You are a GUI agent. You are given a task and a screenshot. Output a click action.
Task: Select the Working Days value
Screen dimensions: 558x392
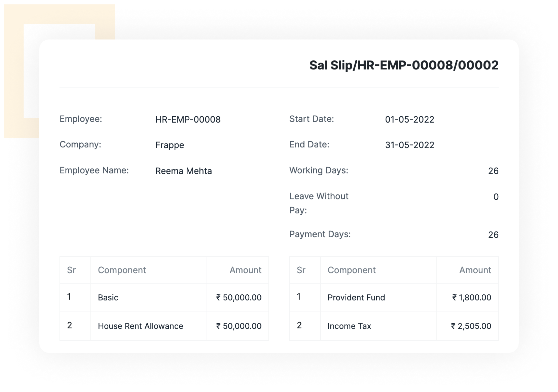[x=493, y=171]
